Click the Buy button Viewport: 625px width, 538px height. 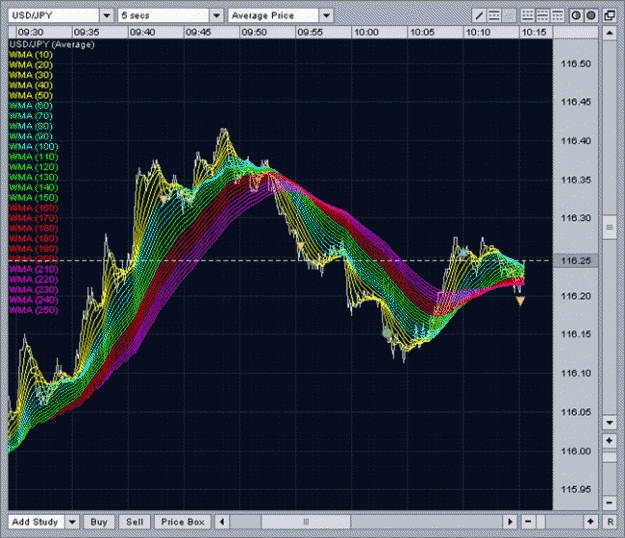(x=99, y=522)
